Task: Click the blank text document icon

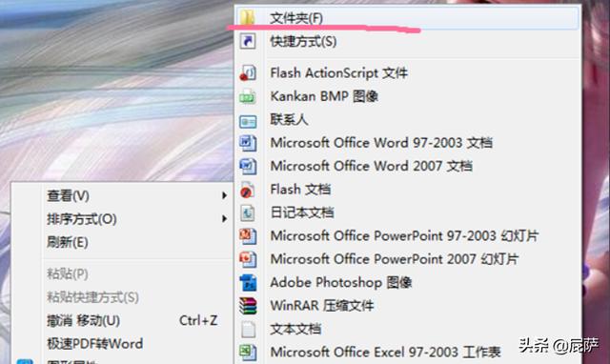Action: point(248,330)
